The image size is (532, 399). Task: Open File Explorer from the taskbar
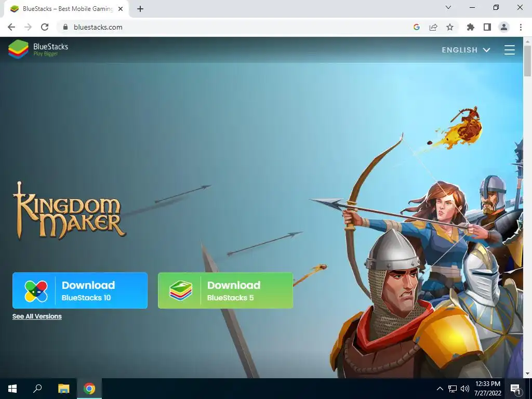pos(63,389)
